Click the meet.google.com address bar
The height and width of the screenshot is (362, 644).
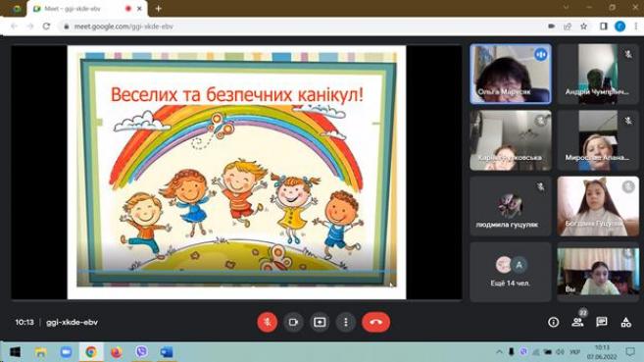click(304, 26)
